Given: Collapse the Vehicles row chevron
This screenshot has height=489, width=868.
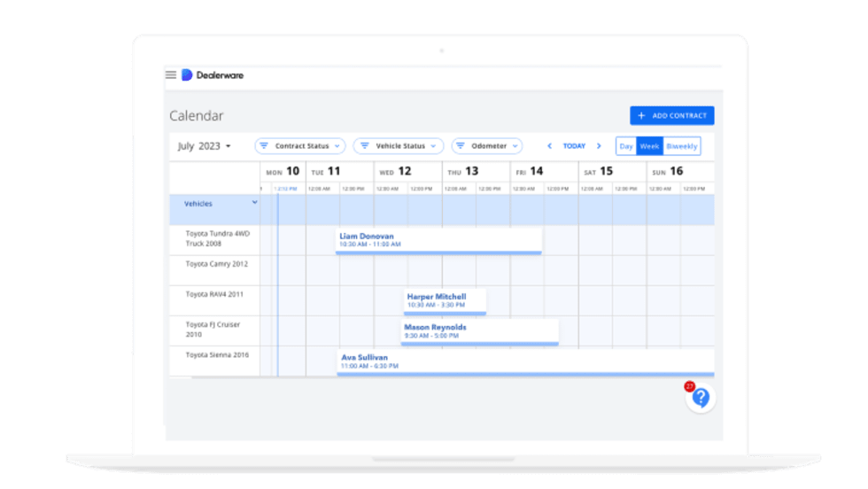Looking at the screenshot, I should [x=255, y=203].
